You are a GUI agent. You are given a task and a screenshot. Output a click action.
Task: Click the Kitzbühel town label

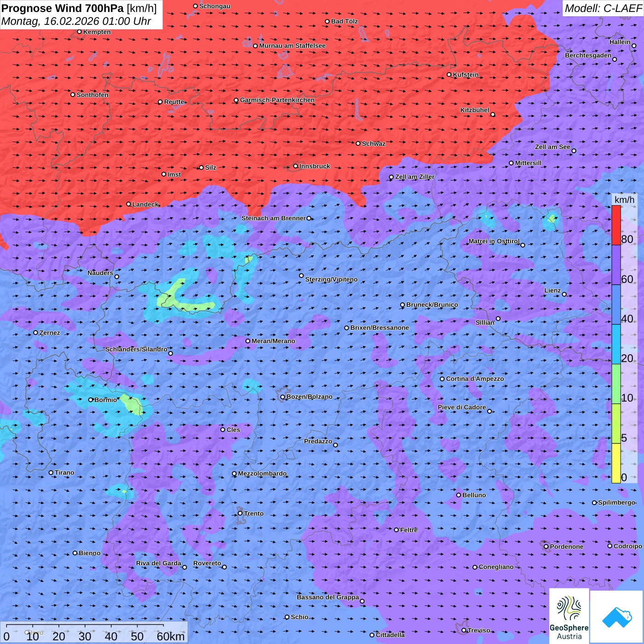click(x=475, y=110)
